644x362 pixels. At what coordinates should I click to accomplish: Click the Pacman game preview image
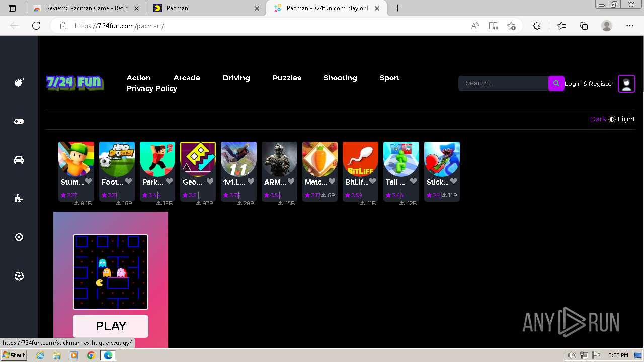pos(111,272)
